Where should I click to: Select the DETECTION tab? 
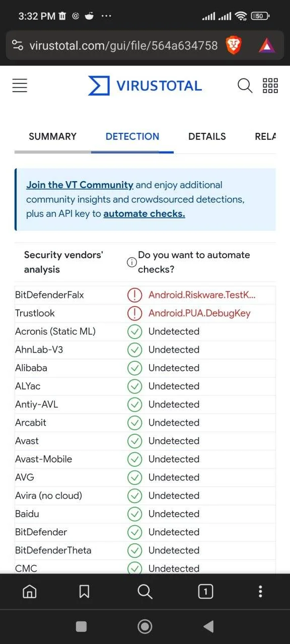[132, 136]
